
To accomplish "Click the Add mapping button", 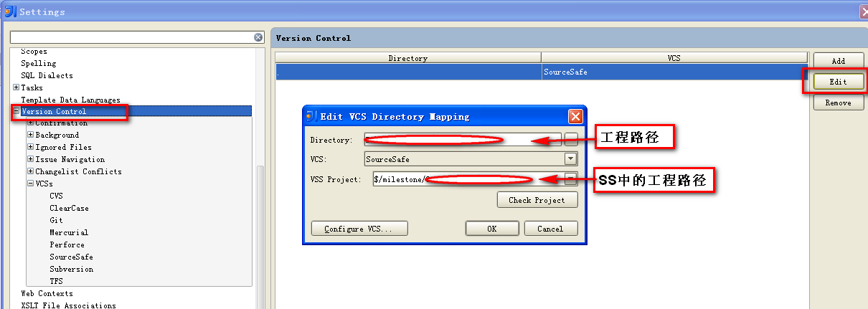I will click(x=838, y=61).
